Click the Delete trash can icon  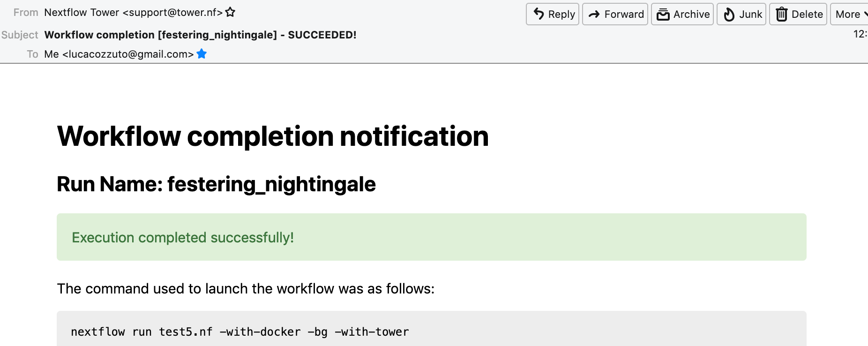pyautogui.click(x=781, y=15)
